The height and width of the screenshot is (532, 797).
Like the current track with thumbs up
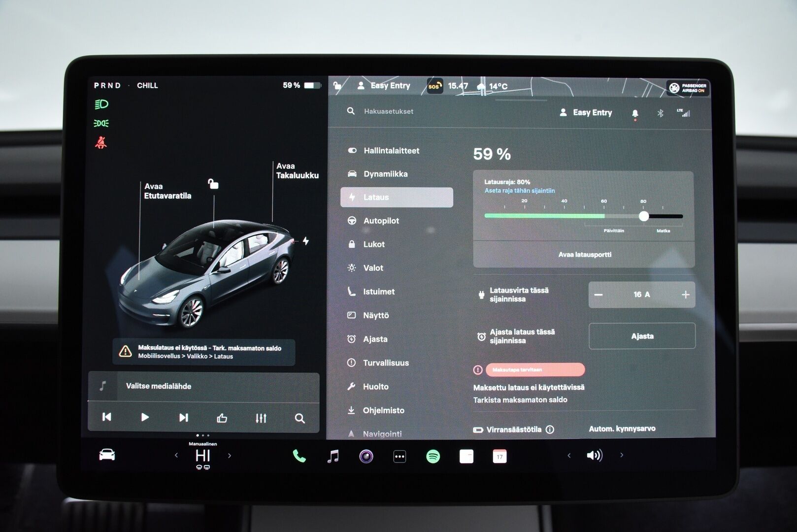[x=222, y=417]
